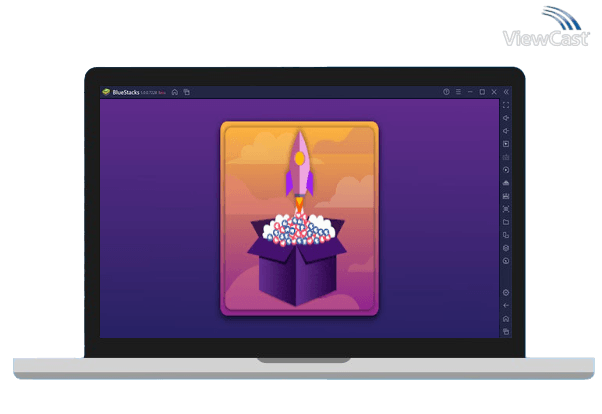
Task: Take a screenshot with the capture-frame icon
Action: coord(506,209)
